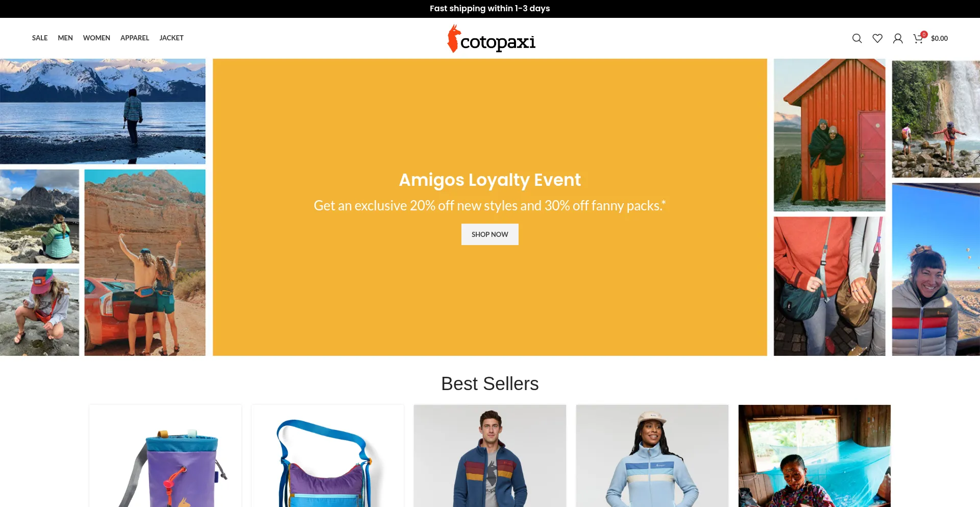Click the snowy mountain lake photo
The height and width of the screenshot is (507, 980).
(x=103, y=111)
